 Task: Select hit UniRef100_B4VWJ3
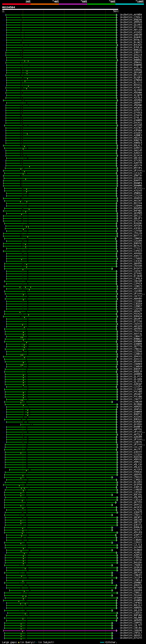(131, 40)
